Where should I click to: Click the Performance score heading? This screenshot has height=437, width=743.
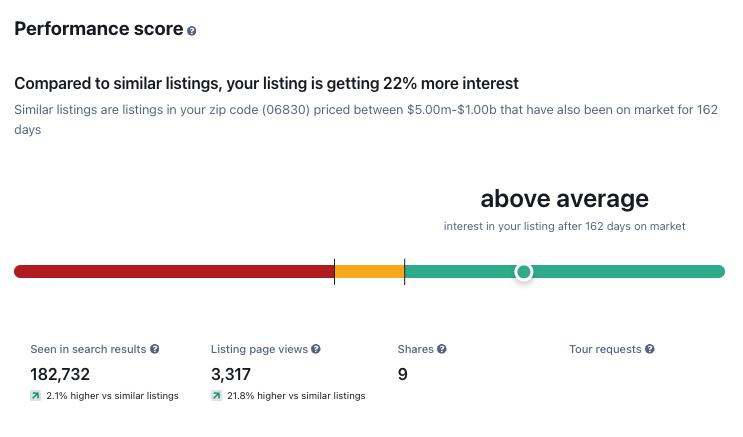98,29
